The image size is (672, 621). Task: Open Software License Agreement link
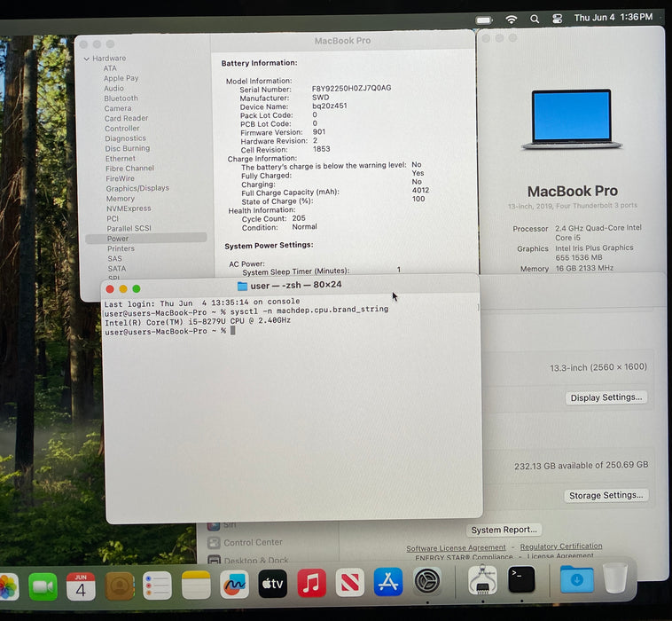456,547
